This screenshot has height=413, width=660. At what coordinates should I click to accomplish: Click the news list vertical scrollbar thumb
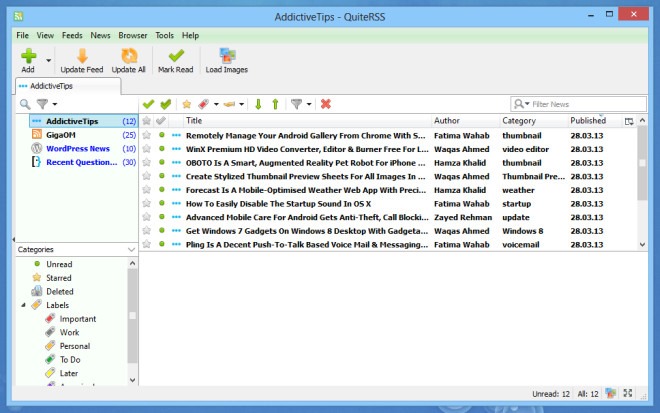(x=642, y=163)
